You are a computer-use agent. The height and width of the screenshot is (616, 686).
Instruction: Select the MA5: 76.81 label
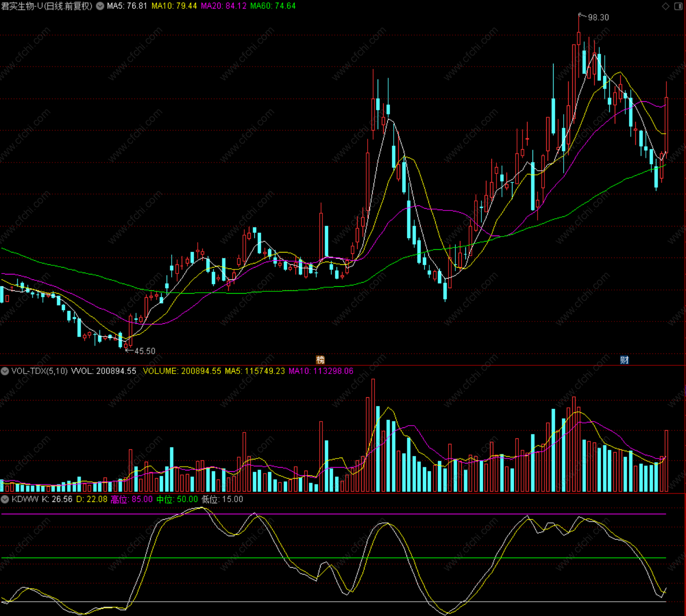127,6
